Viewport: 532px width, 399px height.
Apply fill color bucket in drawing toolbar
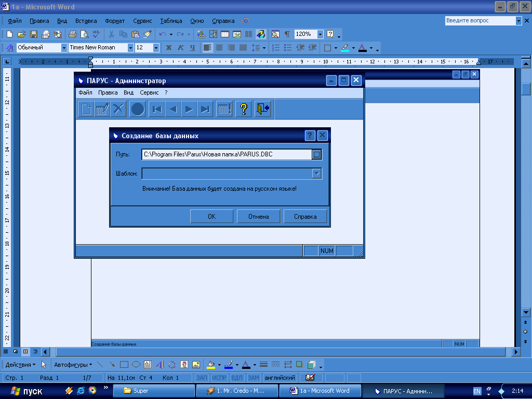(x=211, y=365)
